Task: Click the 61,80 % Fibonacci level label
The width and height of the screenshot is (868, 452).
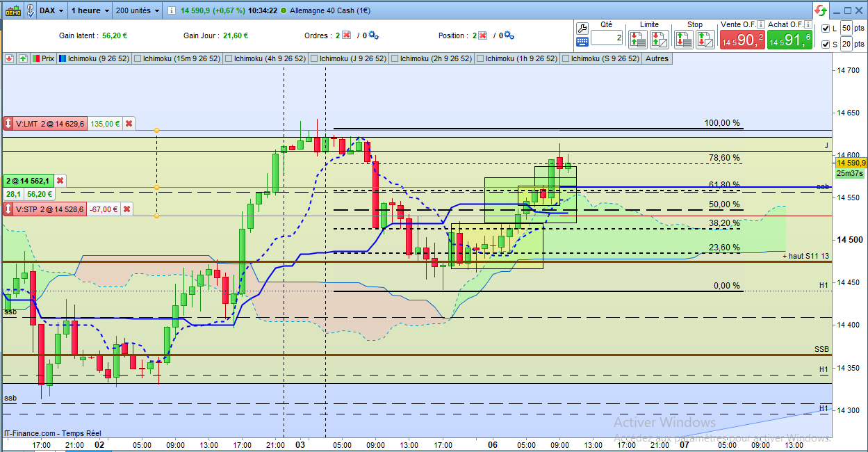Action: [x=724, y=186]
